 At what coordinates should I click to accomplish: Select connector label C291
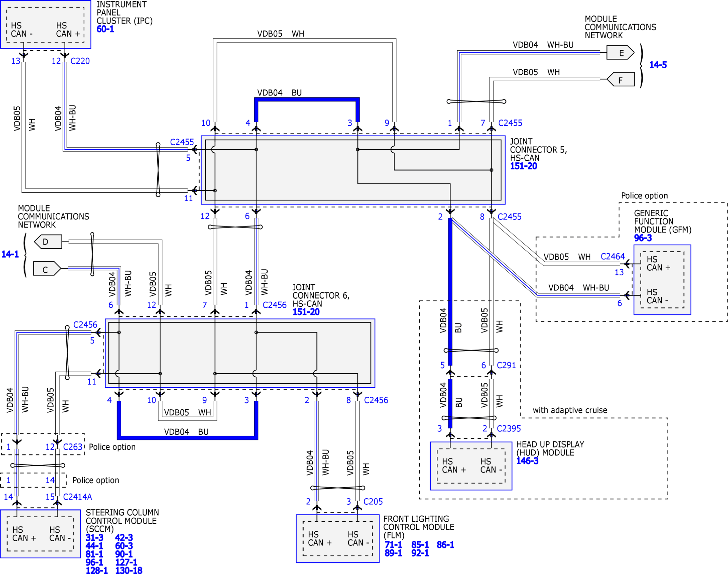point(506,366)
